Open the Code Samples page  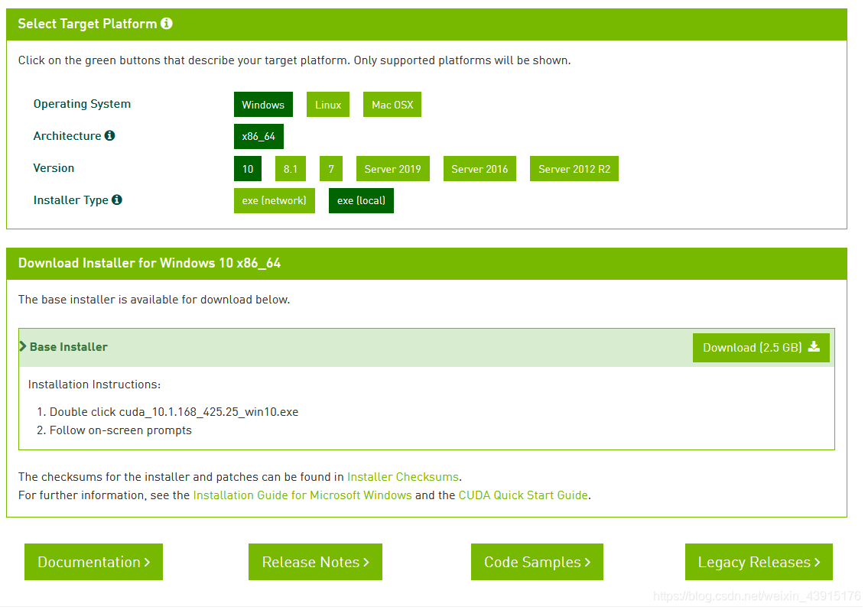point(537,562)
